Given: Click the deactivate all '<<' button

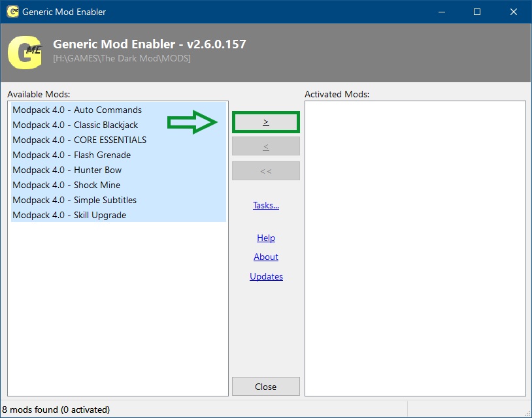Looking at the screenshot, I should tap(265, 171).
